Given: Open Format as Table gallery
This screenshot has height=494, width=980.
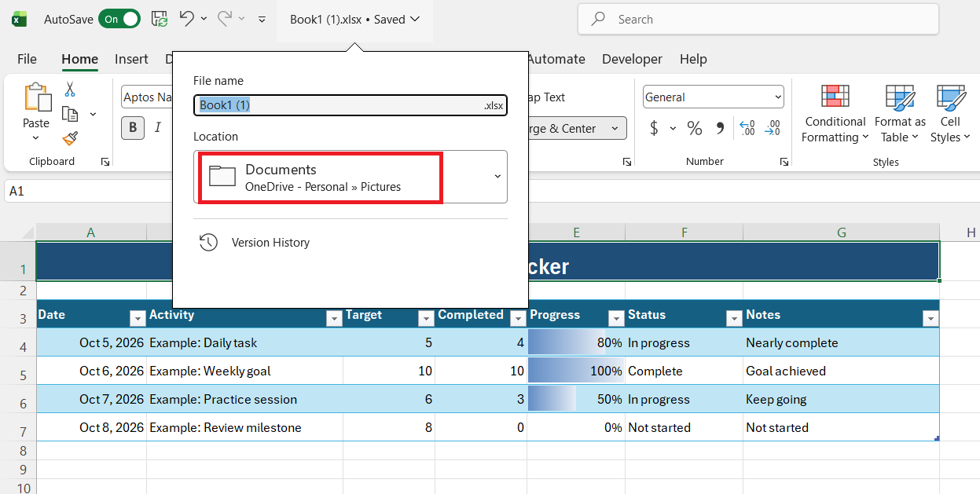Looking at the screenshot, I should pyautogui.click(x=900, y=114).
